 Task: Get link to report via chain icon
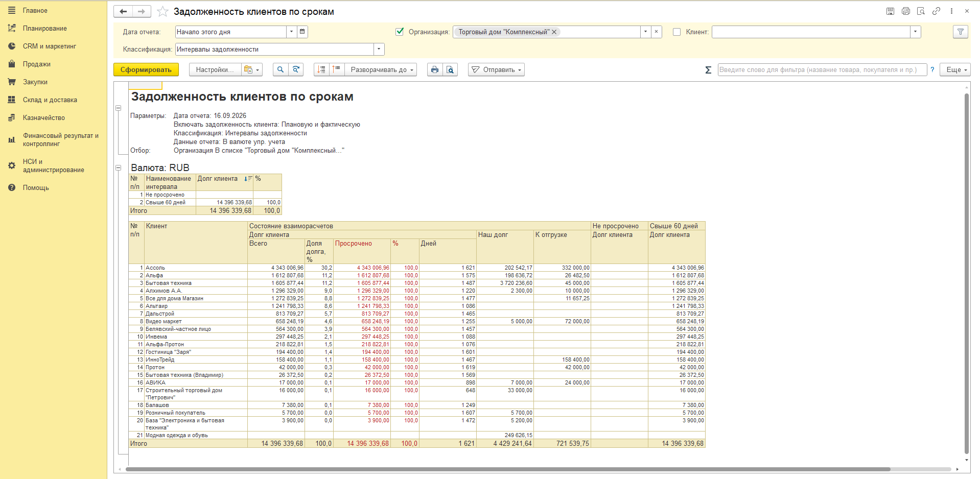[x=936, y=11]
